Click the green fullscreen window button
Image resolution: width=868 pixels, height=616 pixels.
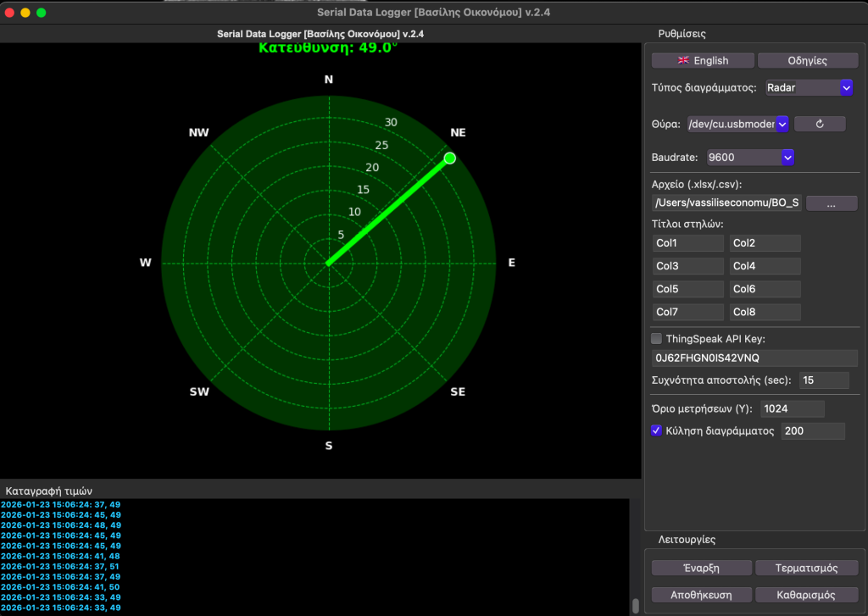(x=42, y=13)
